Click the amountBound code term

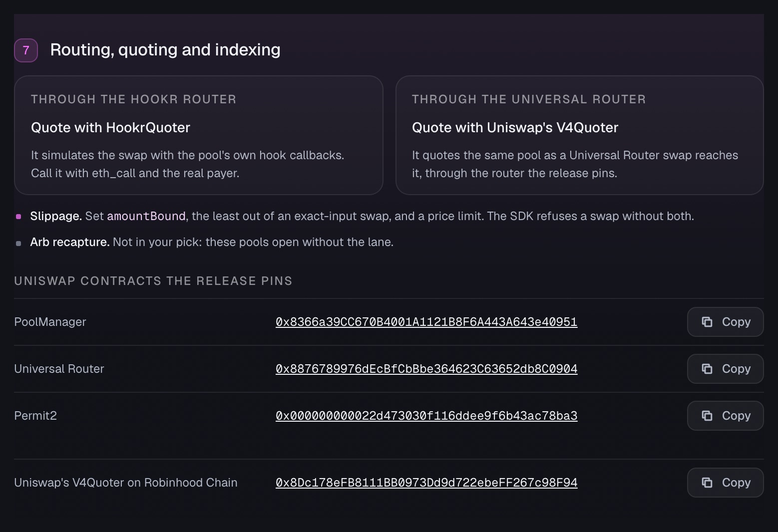coord(146,216)
